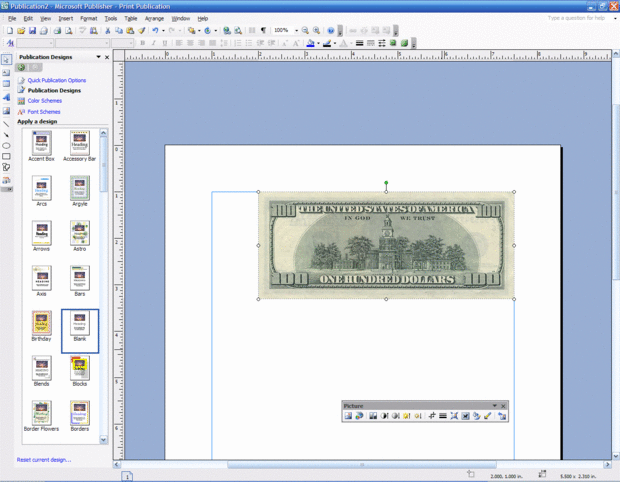Screen dimensions: 620x482
Task: Click Set Transparent Color wand icon
Action: point(488,416)
